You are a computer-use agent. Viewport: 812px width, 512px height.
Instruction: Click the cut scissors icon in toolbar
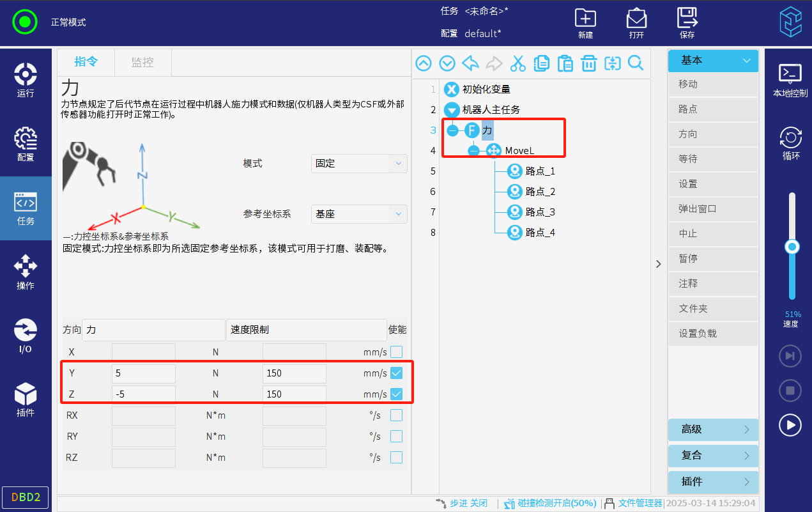tap(517, 63)
